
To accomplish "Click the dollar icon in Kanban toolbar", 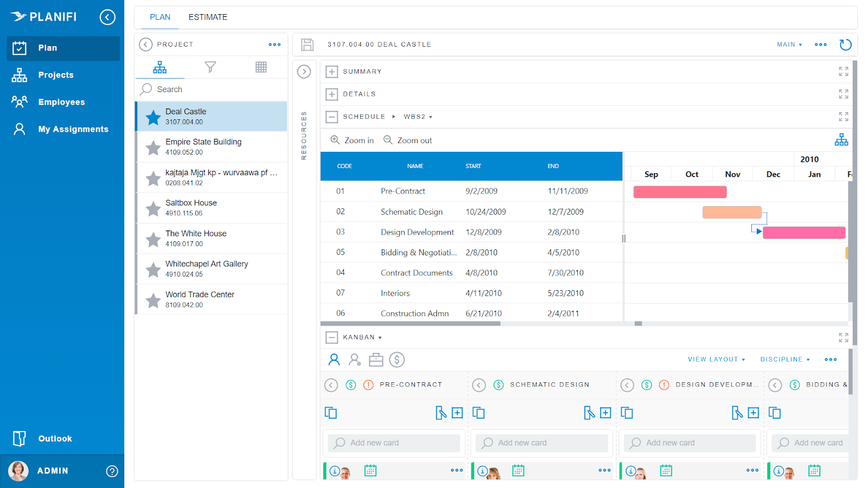I will click(x=397, y=359).
